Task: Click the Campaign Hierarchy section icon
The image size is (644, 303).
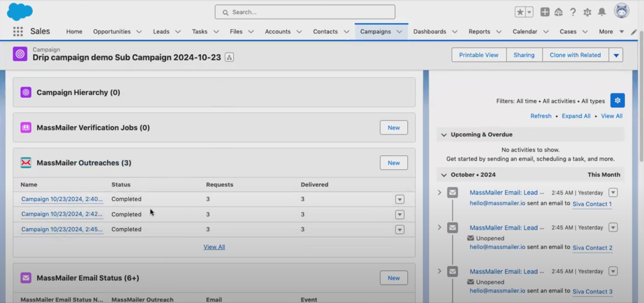Action: click(26, 92)
